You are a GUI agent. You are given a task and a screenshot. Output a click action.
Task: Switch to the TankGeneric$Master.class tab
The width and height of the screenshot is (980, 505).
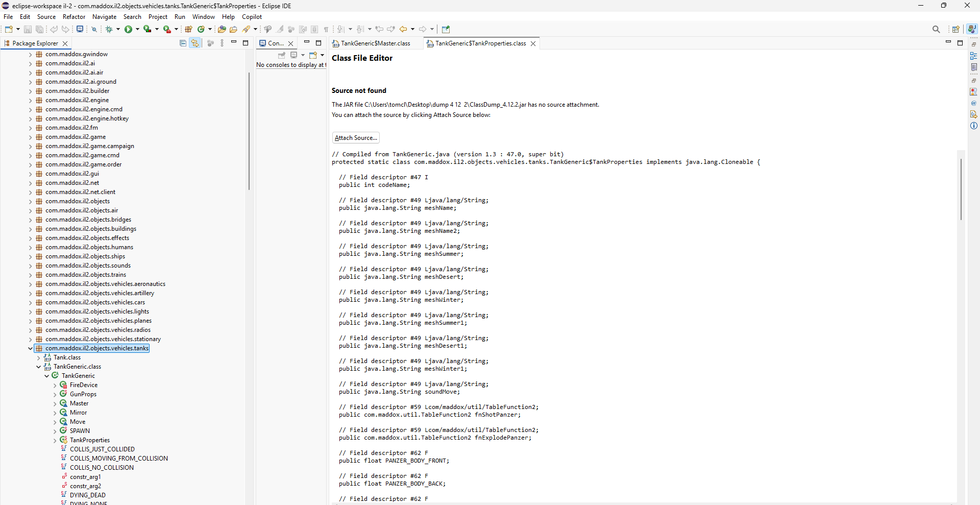tap(375, 43)
